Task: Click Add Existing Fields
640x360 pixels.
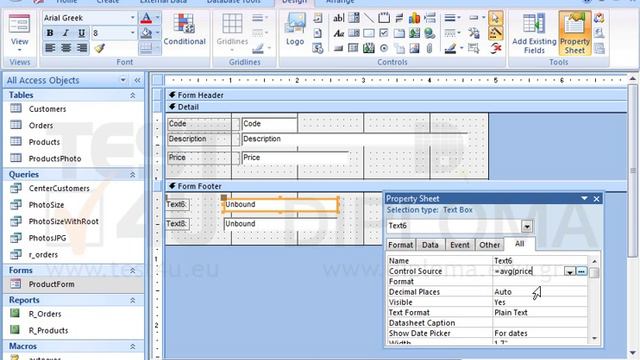Action: tap(534, 33)
